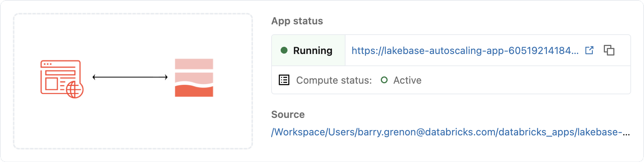Open the /Workspace/Users source path link

(x=450, y=132)
